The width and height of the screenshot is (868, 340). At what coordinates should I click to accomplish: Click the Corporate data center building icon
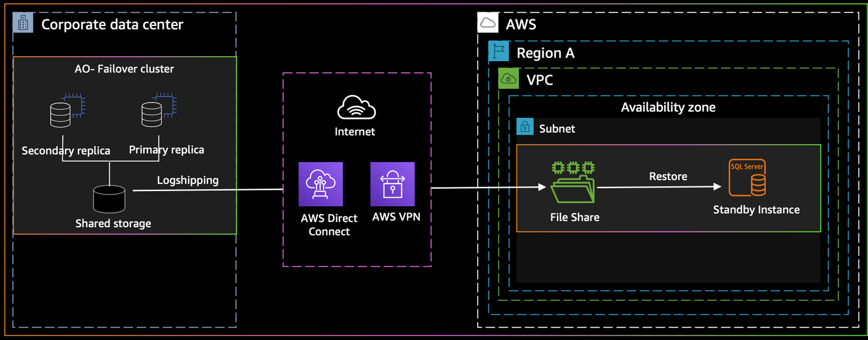[x=23, y=23]
